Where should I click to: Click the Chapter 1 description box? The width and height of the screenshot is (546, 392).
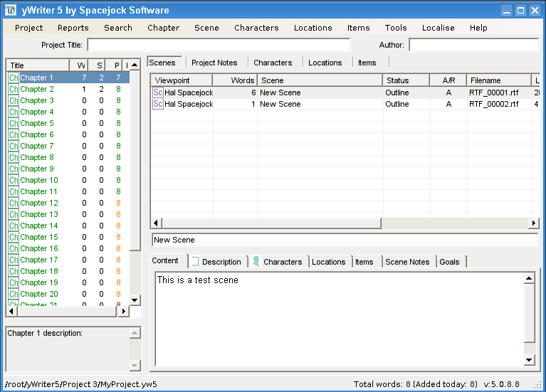pyautogui.click(x=68, y=349)
